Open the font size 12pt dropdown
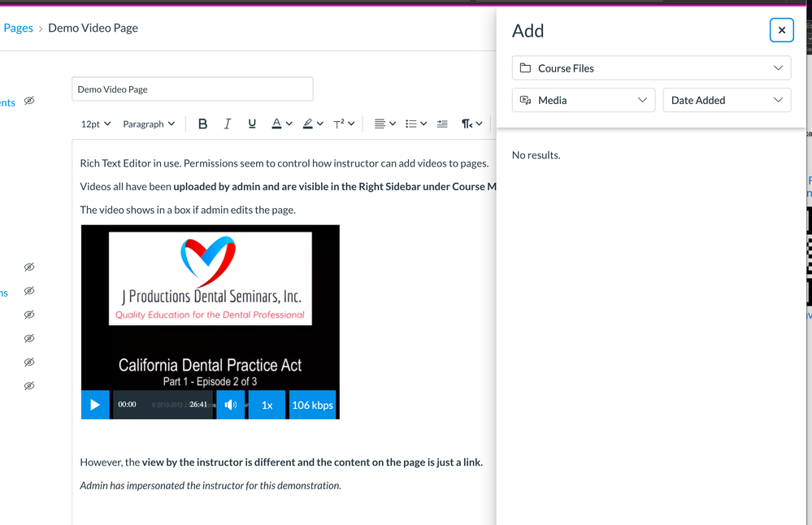Viewport: 812px width, 525px height. click(95, 124)
